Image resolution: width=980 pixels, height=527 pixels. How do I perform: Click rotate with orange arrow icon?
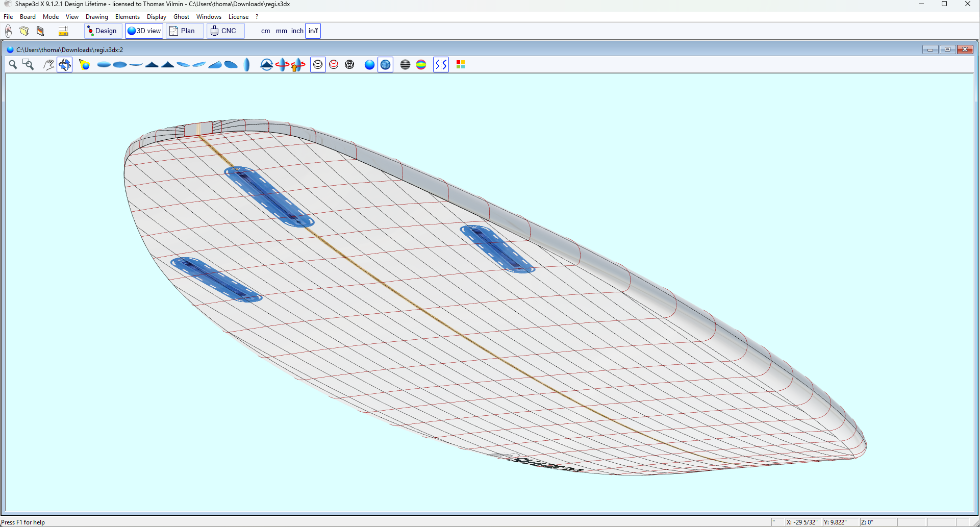click(x=298, y=64)
